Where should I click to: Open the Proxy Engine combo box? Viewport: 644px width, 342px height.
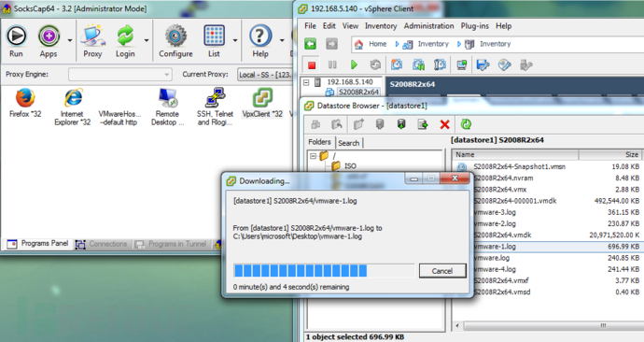pos(119,75)
